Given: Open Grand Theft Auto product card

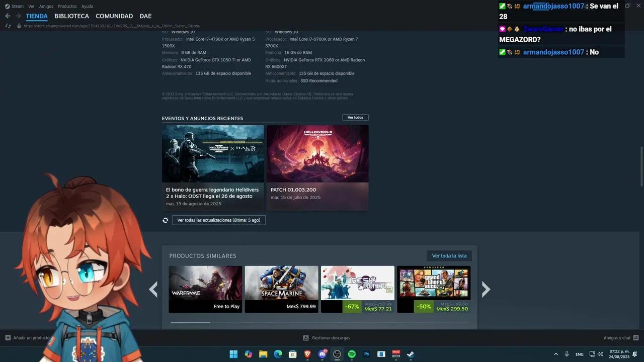Looking at the screenshot, I should pos(434,289).
